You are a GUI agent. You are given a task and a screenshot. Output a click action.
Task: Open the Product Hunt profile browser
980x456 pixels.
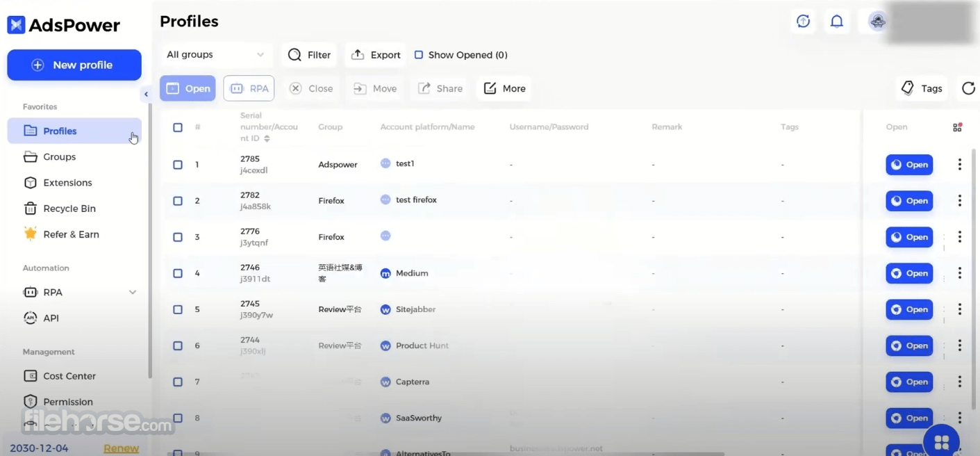[x=909, y=345]
